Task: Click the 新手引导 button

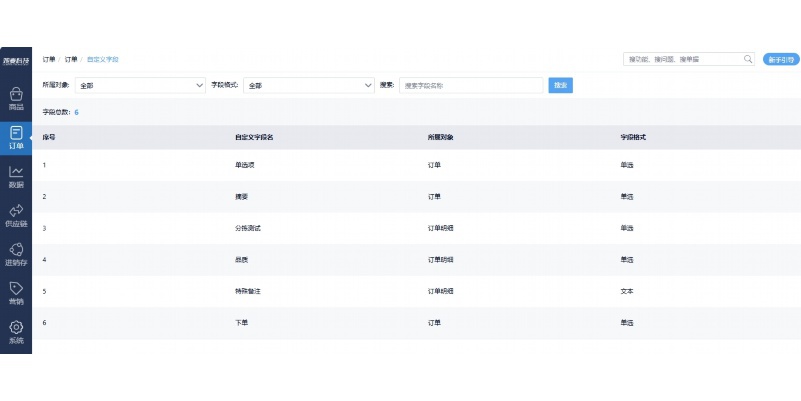Action: pyautogui.click(x=780, y=60)
